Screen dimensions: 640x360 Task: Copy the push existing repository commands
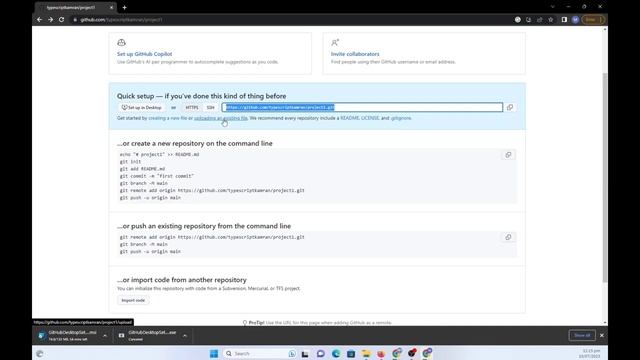[508, 237]
